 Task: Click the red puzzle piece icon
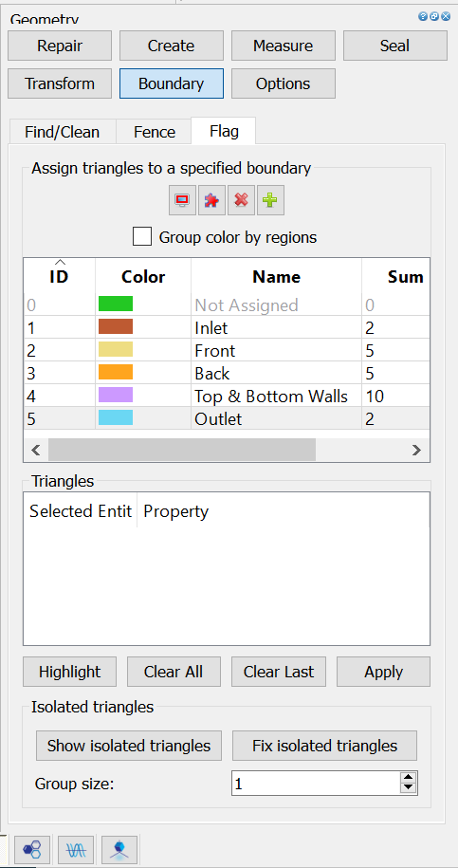coord(211,200)
